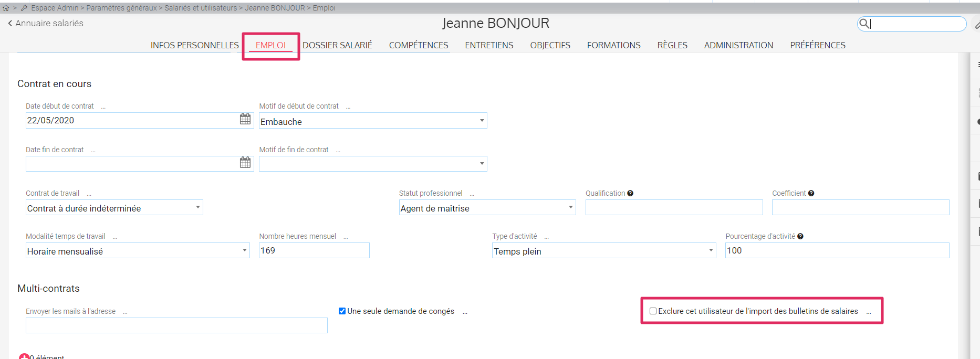Click help icon next to Coefficient

coord(811,193)
